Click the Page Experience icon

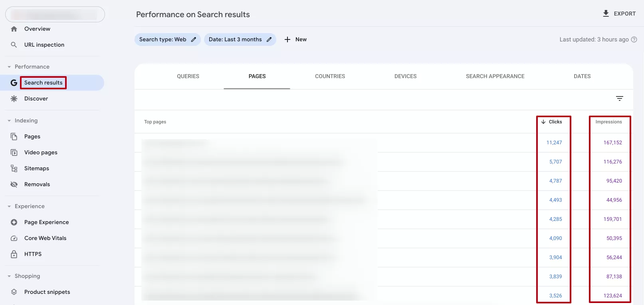point(14,222)
